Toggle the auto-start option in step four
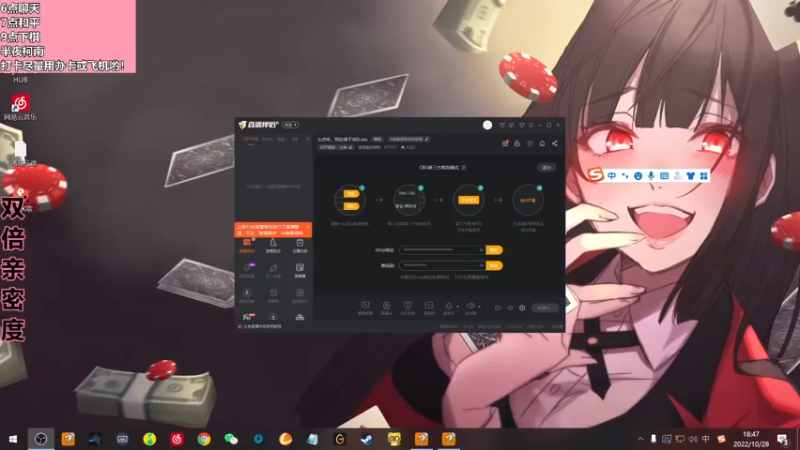 click(x=528, y=201)
